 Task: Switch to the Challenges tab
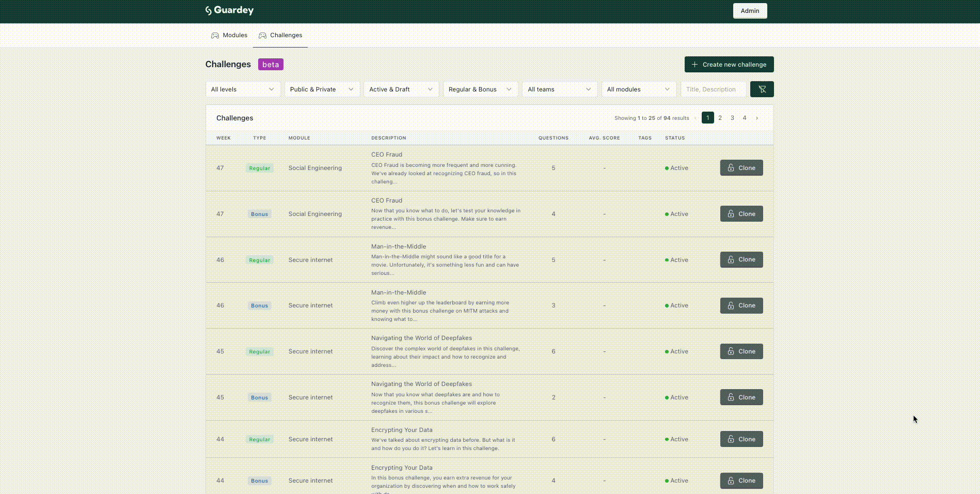coord(280,36)
